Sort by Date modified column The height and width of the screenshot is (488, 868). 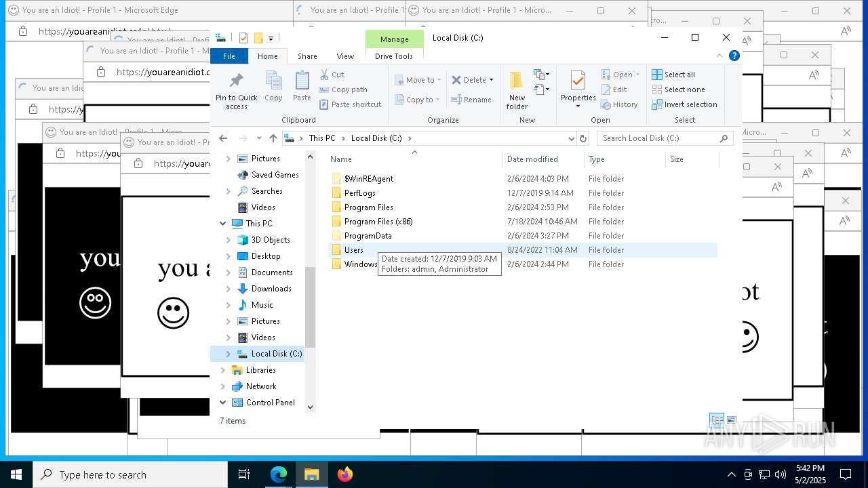pos(543,159)
